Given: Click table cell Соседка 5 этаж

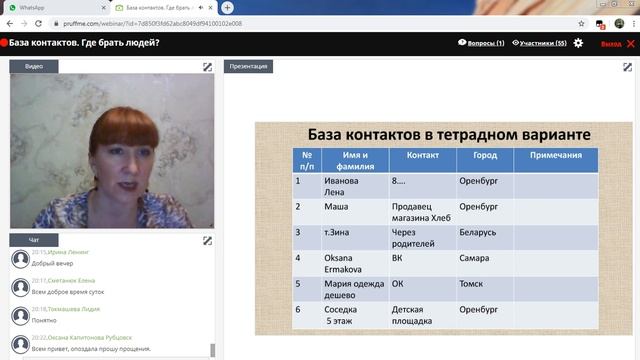Looking at the screenshot, I should tap(355, 315).
